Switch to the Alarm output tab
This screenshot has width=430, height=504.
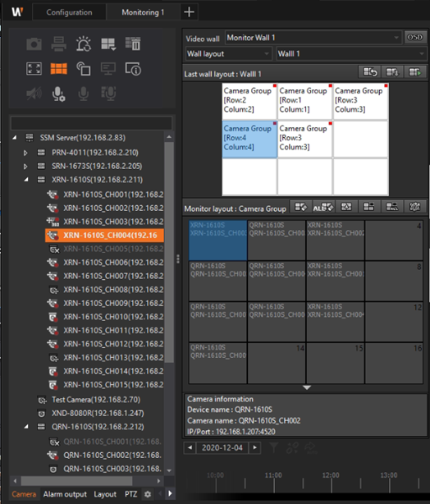pos(65,494)
